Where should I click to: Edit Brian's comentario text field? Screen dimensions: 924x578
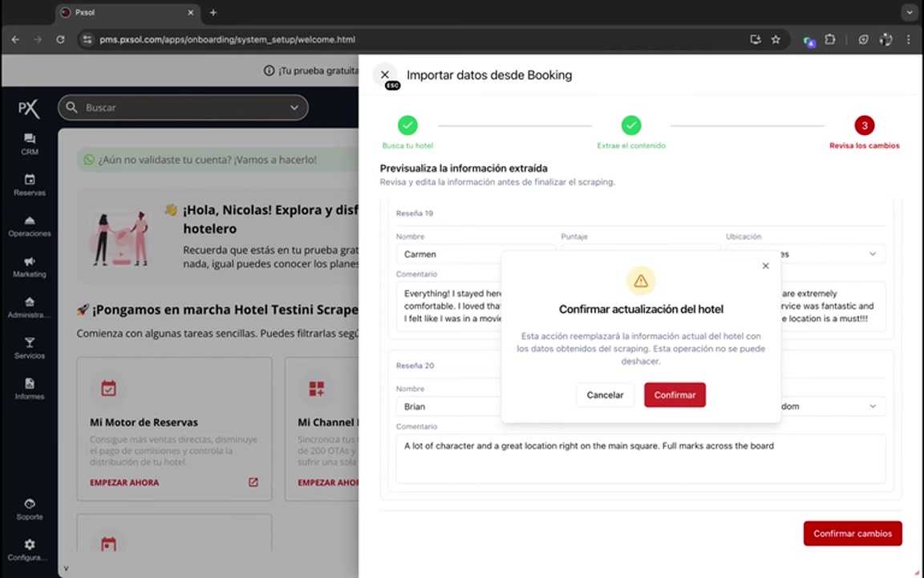click(x=640, y=458)
